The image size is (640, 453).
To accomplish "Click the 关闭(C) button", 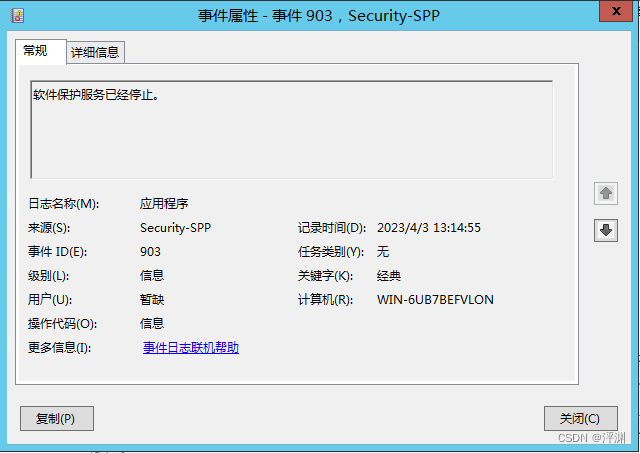I will 580,419.
